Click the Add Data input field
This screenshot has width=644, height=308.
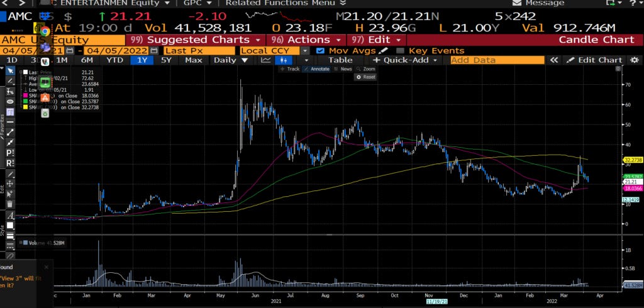pyautogui.click(x=497, y=60)
